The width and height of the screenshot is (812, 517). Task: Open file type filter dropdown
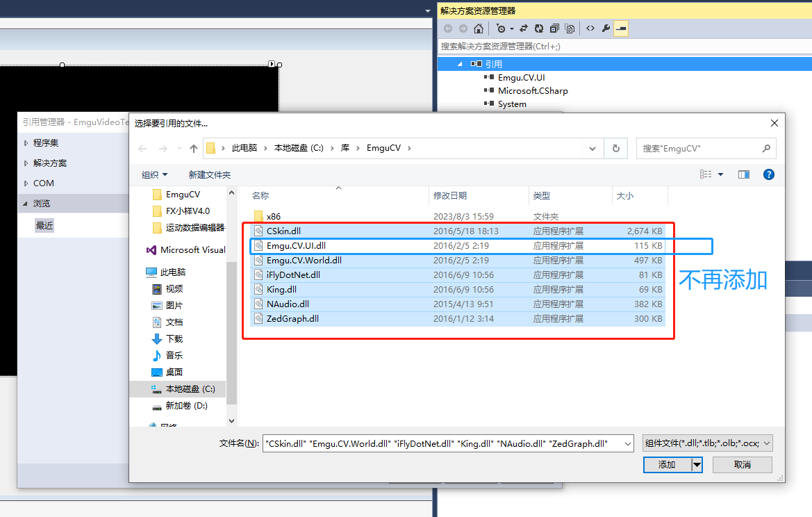[x=707, y=443]
